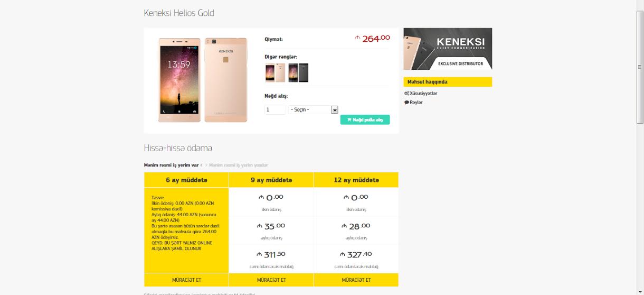The height and width of the screenshot is (295, 644).
Task: Open the Seçin dropdown arrow
Action: click(334, 110)
